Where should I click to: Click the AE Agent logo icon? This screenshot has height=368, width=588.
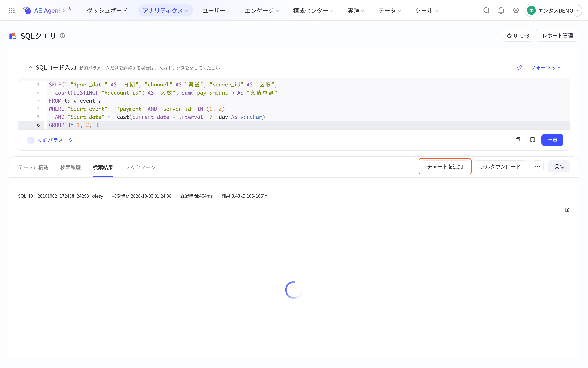[27, 10]
